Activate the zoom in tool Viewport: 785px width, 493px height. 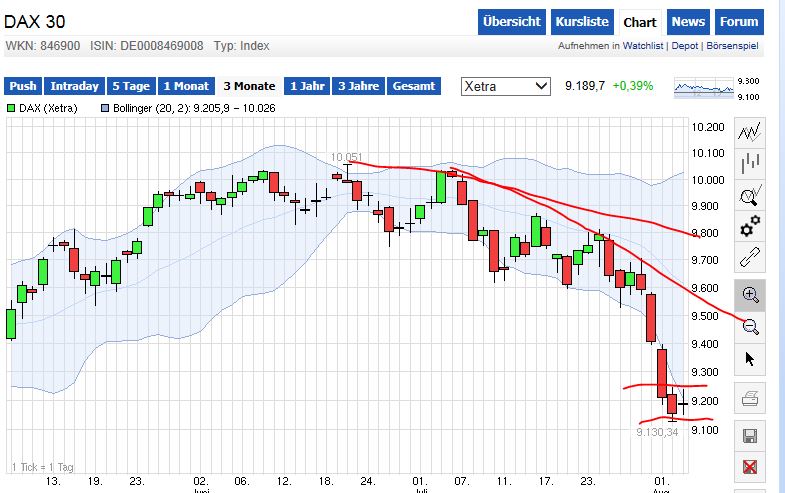pos(750,294)
